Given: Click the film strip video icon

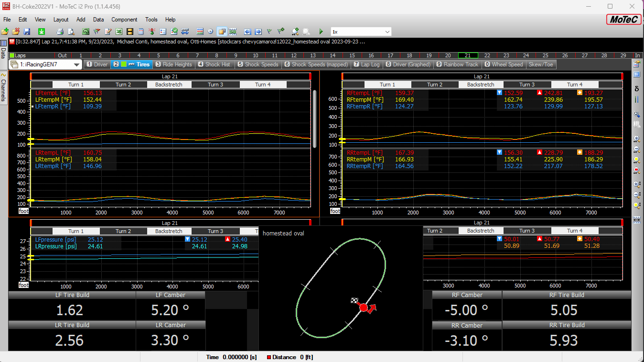Looking at the screenshot, I should click(129, 32).
